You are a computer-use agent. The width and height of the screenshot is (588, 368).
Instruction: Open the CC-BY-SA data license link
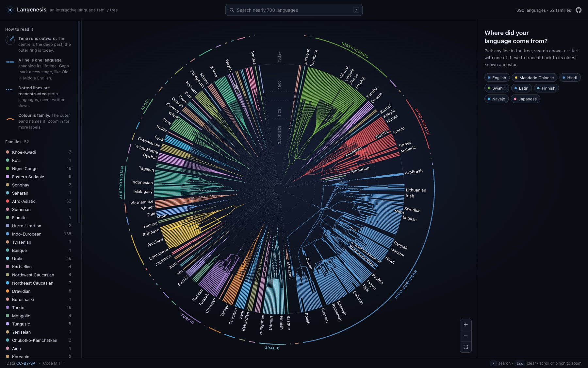coord(26,363)
